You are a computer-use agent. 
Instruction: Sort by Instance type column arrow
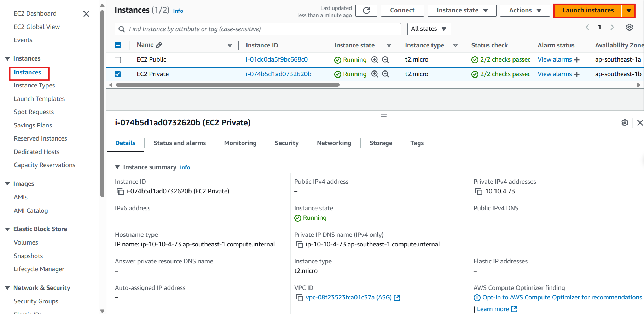tap(456, 45)
